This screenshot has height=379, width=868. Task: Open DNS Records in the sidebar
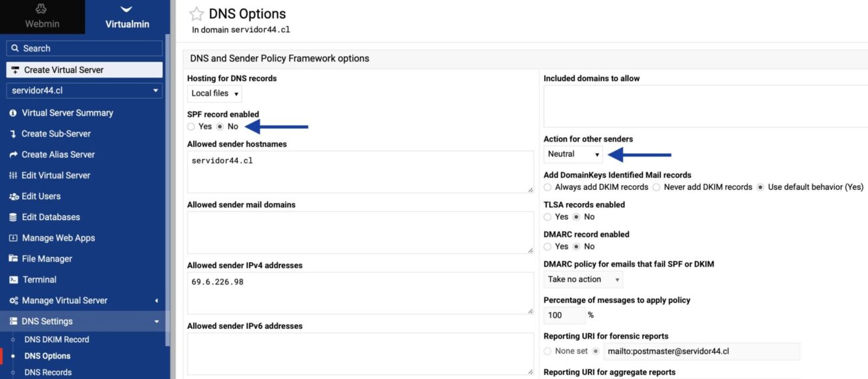(48, 372)
